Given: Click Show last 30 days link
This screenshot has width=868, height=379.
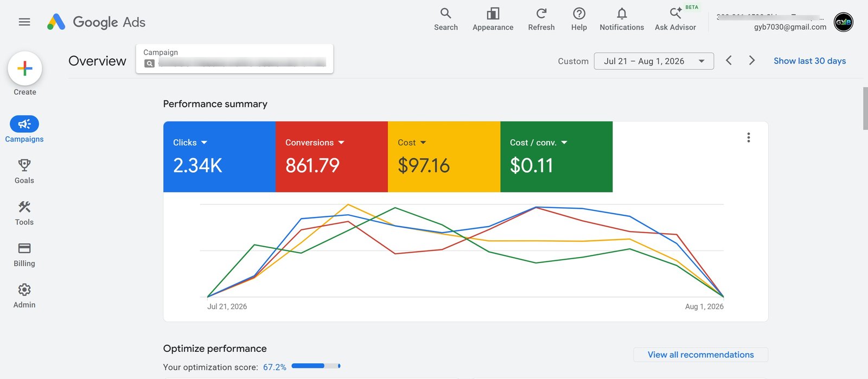Looking at the screenshot, I should coord(809,61).
